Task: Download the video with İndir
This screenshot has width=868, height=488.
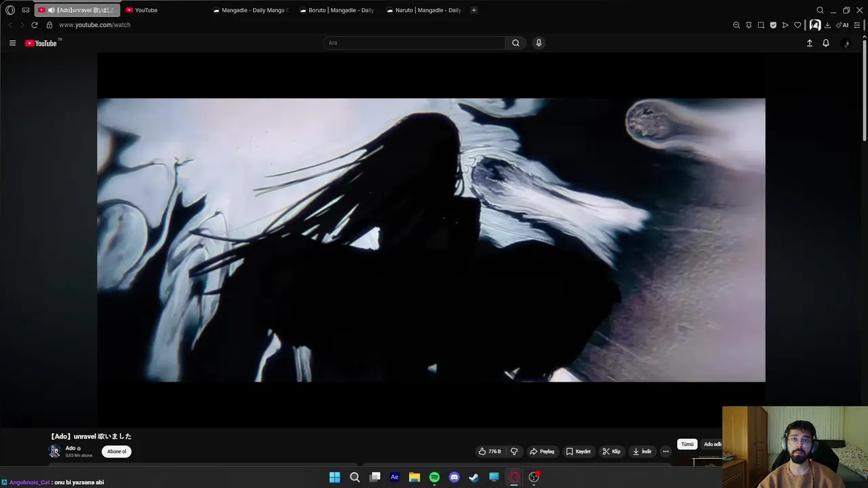Action: pos(642,451)
